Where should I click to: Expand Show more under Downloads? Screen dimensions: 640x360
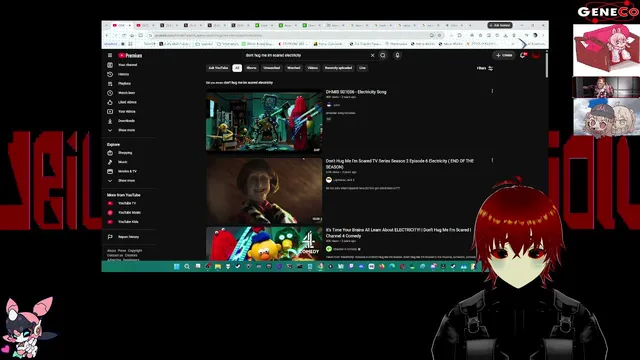[x=126, y=130]
